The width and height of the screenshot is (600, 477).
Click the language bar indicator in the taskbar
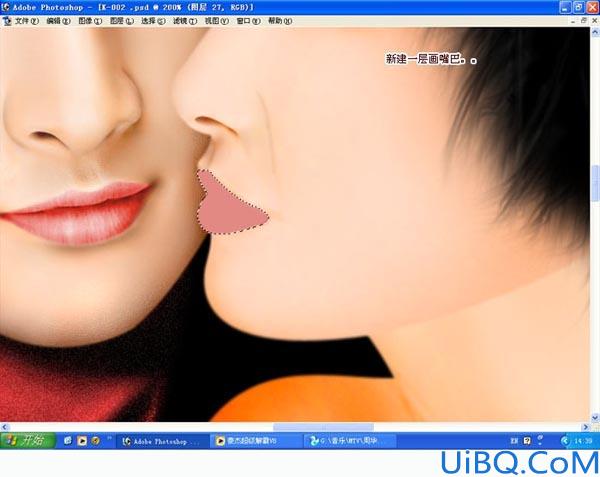514,441
